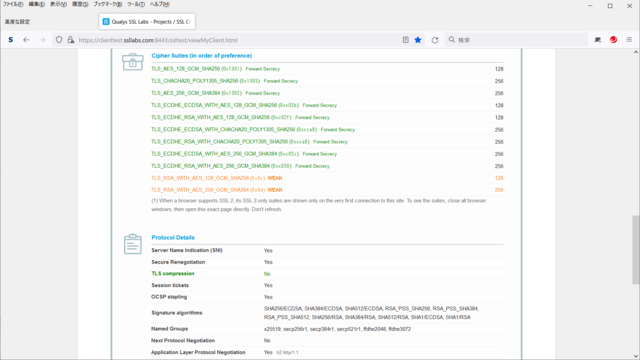640x360 pixels.
Task: Click Application Layer Protocol Negotiation label
Action: (198, 352)
